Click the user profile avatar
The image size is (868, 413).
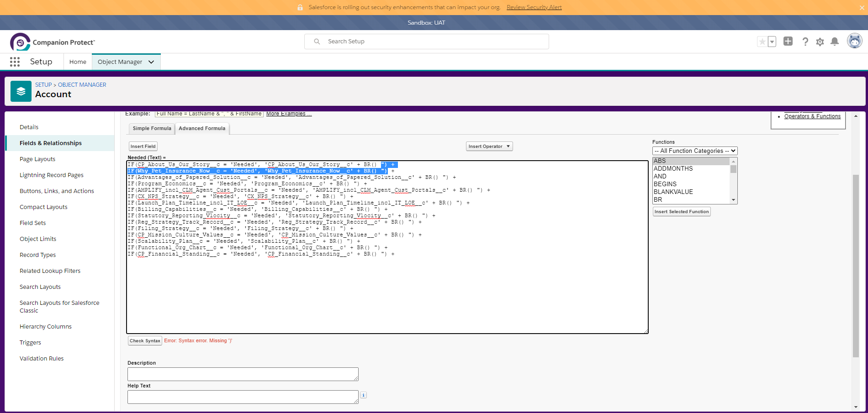[854, 41]
